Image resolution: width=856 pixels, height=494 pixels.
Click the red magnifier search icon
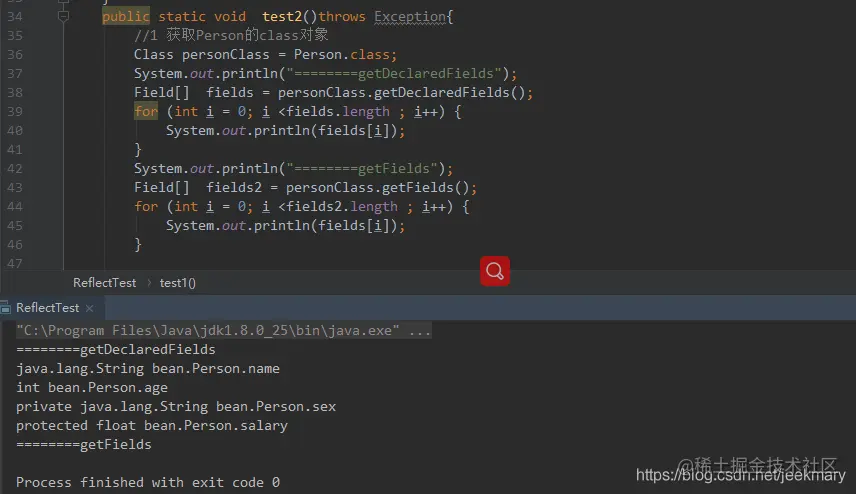tap(495, 271)
